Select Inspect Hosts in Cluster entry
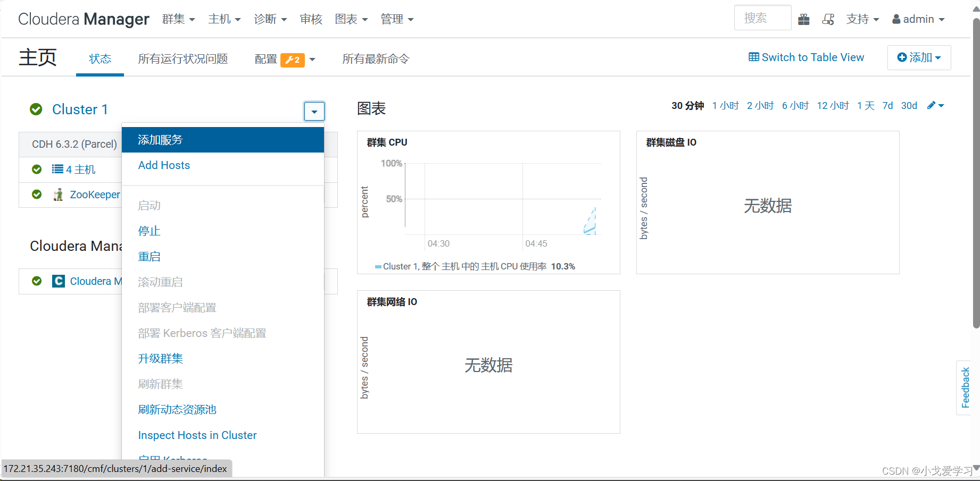This screenshot has height=481, width=980. (x=223, y=435)
